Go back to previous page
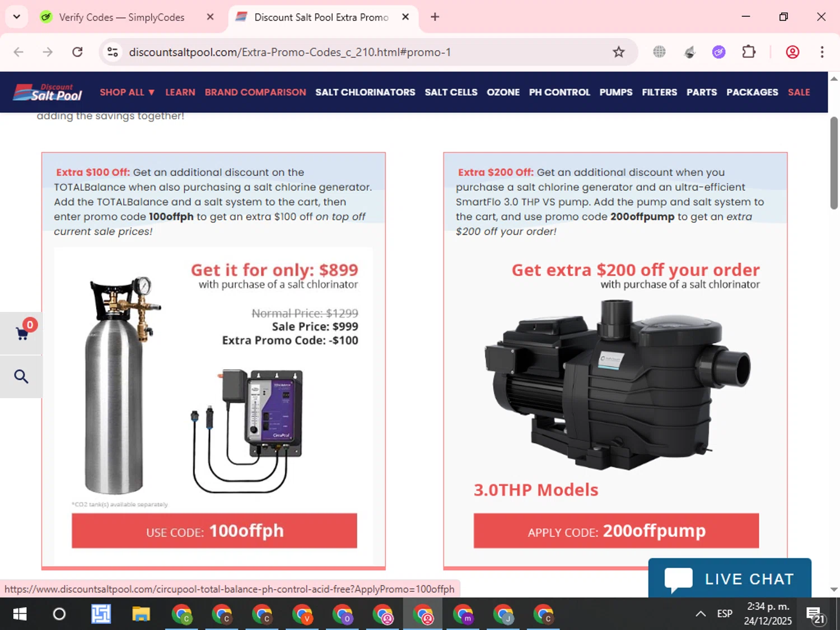This screenshot has width=840, height=630. [18, 52]
